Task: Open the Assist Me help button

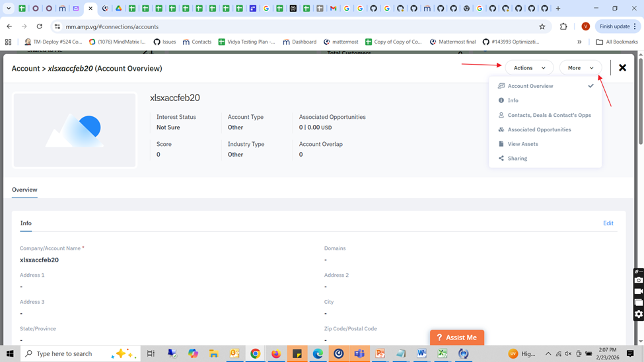Action: click(x=457, y=338)
